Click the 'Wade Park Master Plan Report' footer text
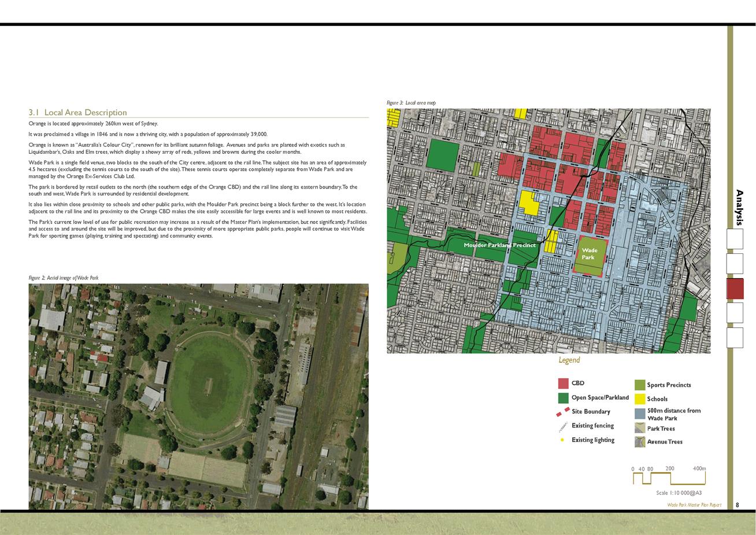Screen dimensions: 756x535 (694, 505)
